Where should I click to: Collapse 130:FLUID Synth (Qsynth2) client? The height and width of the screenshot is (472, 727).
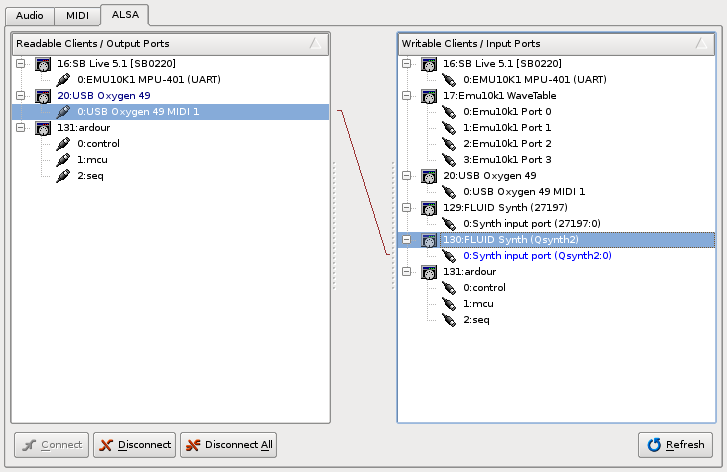tap(407, 239)
